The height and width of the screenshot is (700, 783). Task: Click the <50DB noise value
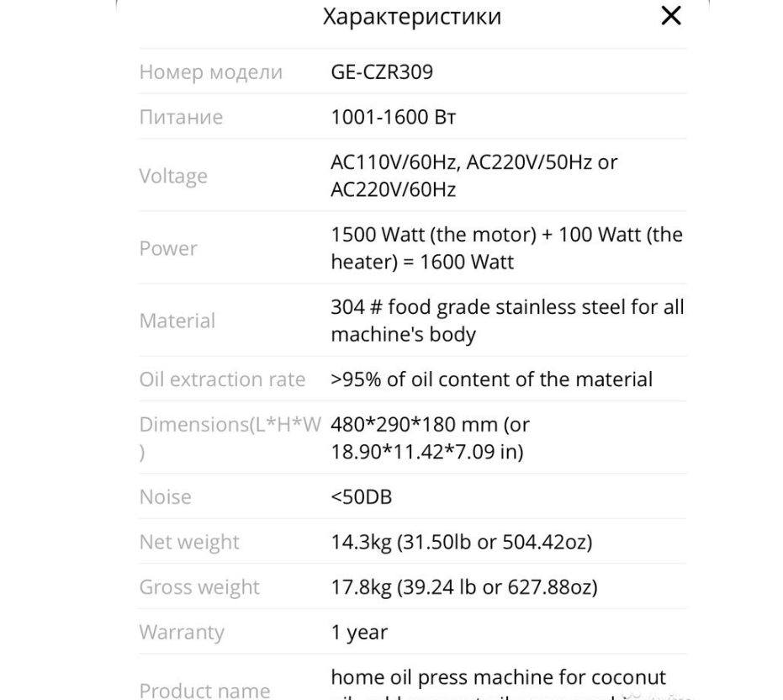click(362, 497)
